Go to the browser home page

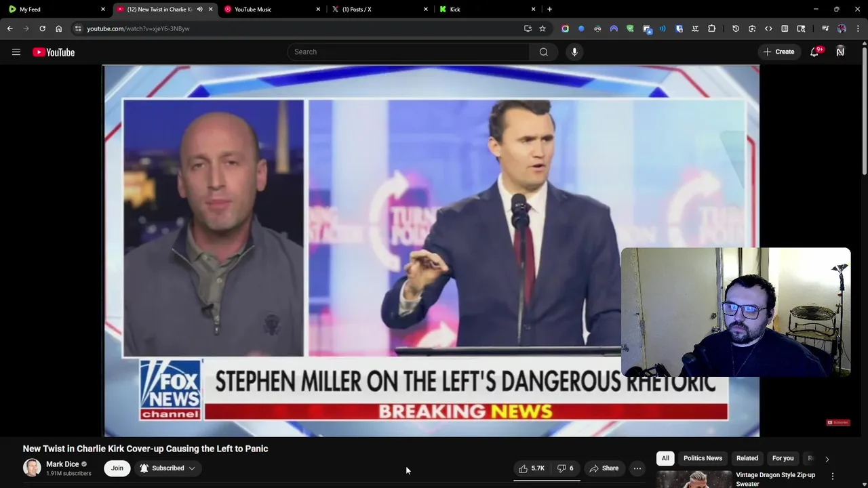[x=58, y=28]
